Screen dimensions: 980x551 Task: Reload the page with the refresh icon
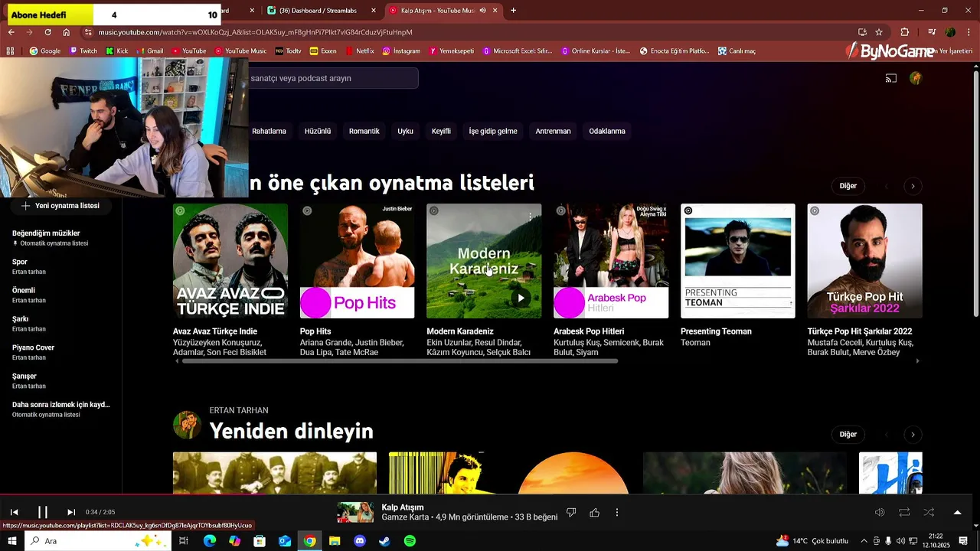click(x=47, y=32)
